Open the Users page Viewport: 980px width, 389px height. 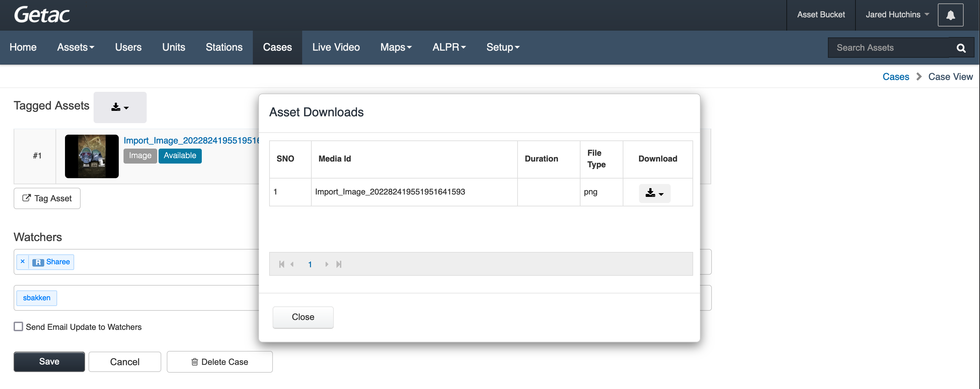pyautogui.click(x=128, y=47)
